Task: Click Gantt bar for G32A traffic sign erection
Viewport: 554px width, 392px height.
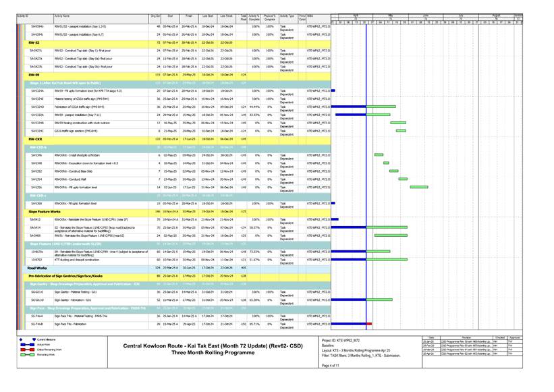Action: click(399, 130)
